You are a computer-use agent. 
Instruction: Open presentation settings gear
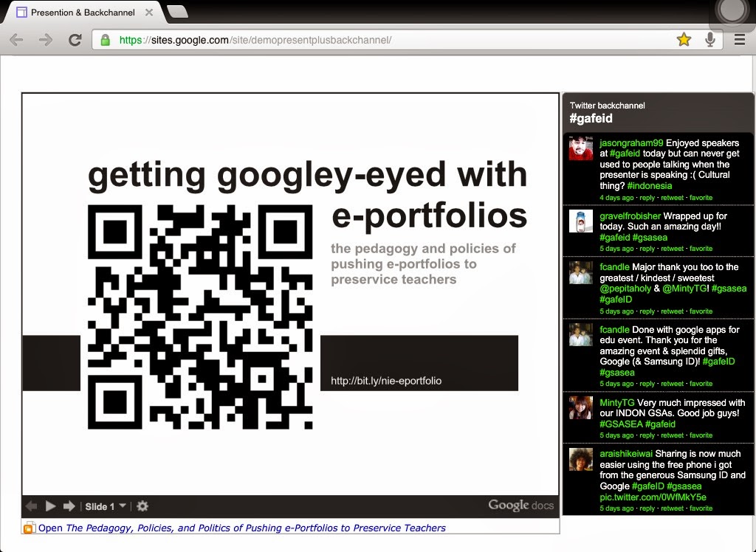point(142,506)
